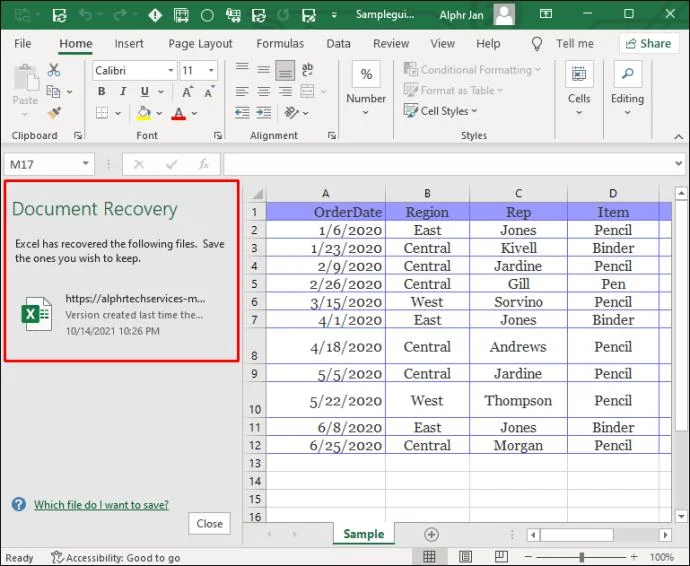Switch to the View tab
The image size is (690, 566).
point(442,44)
